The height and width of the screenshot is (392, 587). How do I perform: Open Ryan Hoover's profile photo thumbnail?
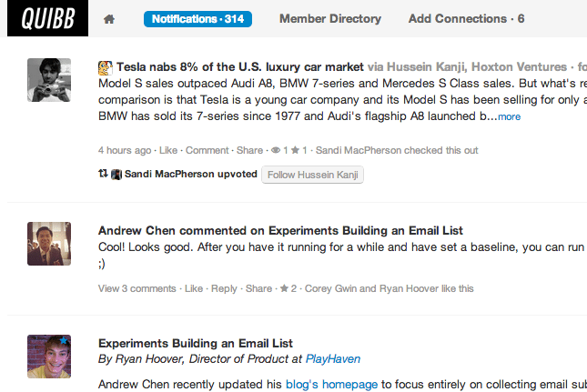(49, 357)
